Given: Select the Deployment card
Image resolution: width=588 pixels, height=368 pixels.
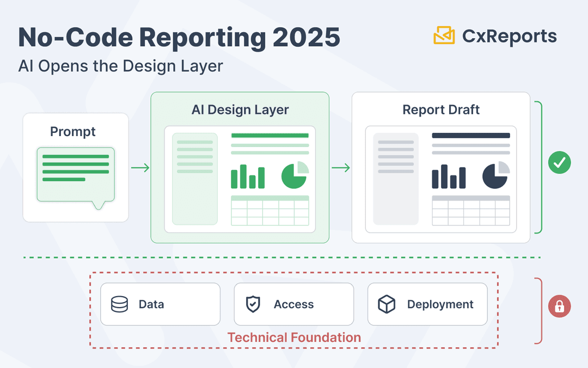Looking at the screenshot, I should coord(427,304).
